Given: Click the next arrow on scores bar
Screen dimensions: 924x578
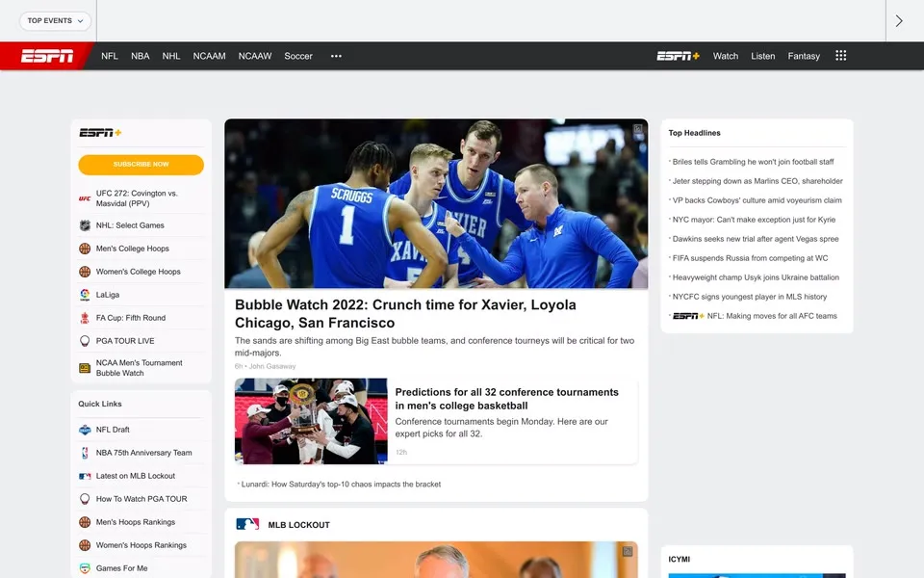Looking at the screenshot, I should pos(899,21).
